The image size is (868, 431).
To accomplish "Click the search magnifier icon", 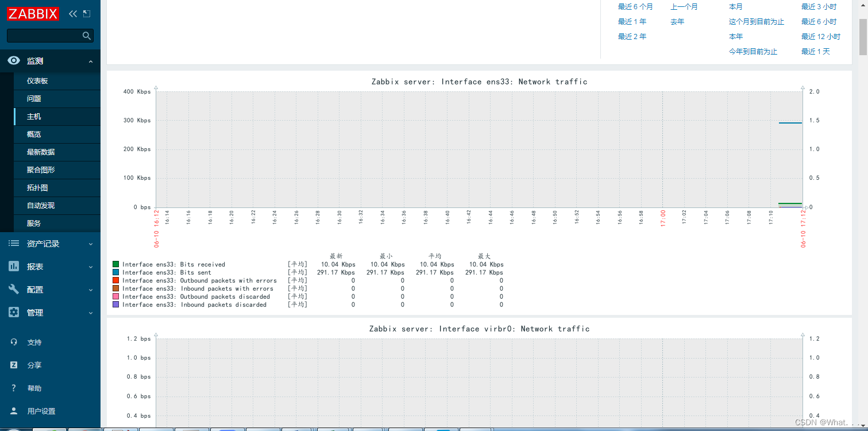I will point(87,36).
